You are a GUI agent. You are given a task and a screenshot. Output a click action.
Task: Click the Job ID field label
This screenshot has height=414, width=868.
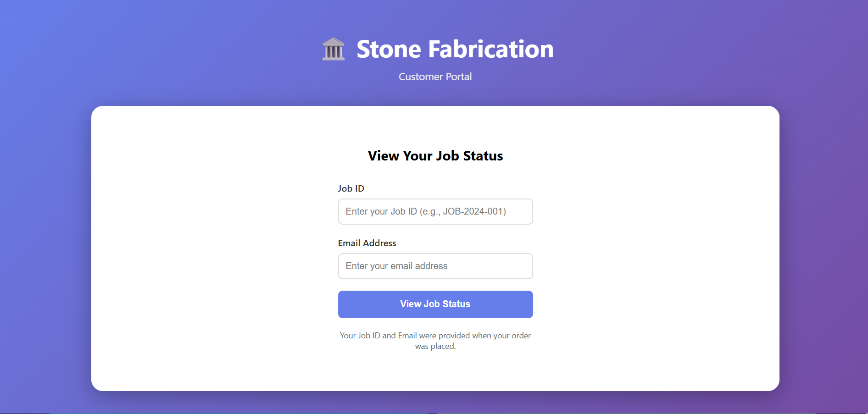(351, 188)
